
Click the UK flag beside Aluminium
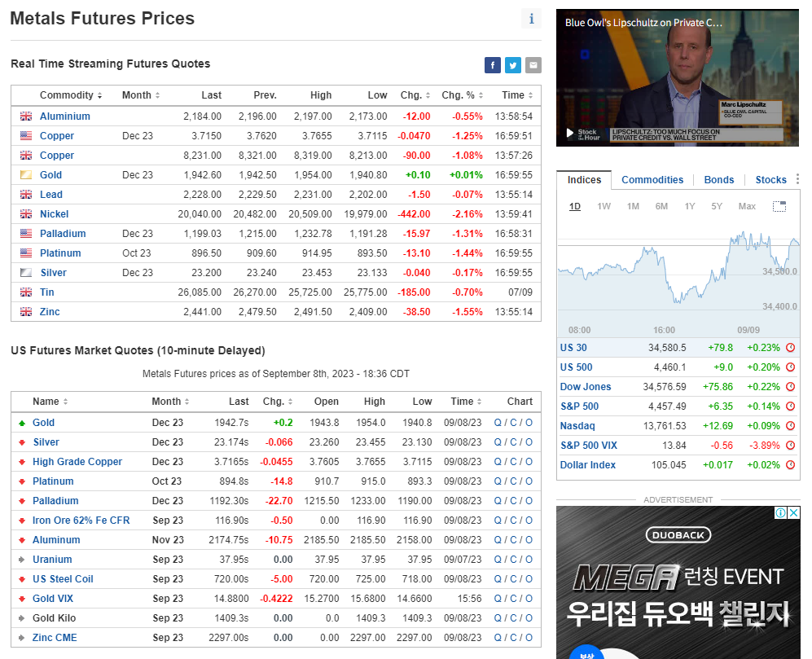[x=26, y=116]
